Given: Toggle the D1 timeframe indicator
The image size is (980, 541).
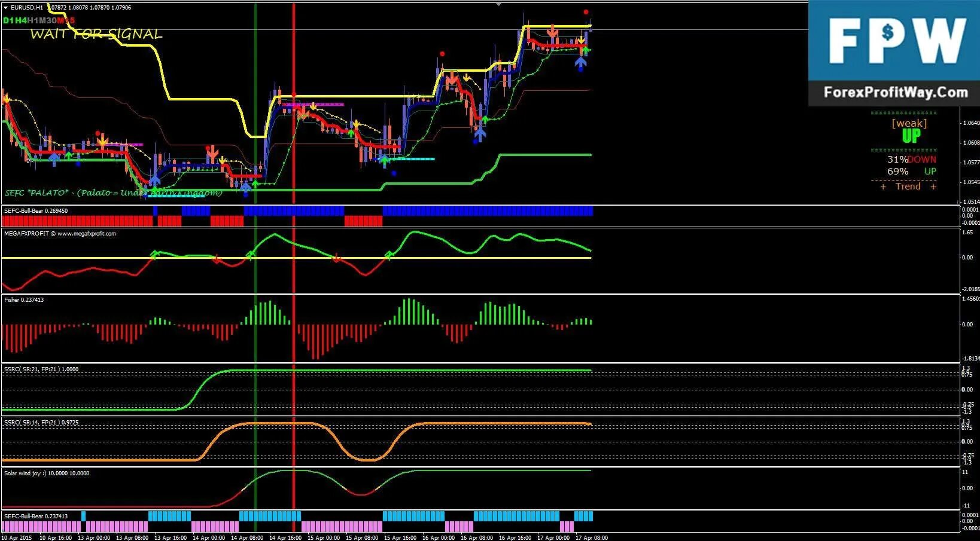Looking at the screenshot, I should (x=8, y=20).
